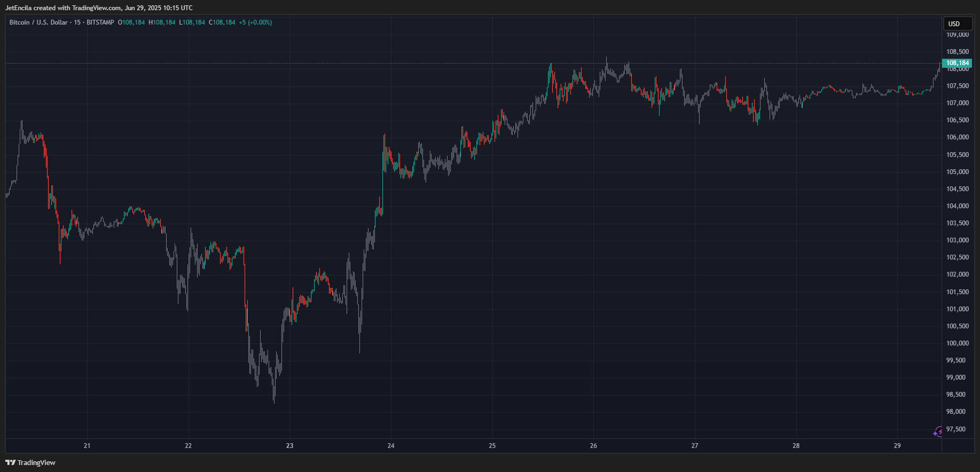Click the JetEncila created with TradingView.com caption

pos(98,8)
